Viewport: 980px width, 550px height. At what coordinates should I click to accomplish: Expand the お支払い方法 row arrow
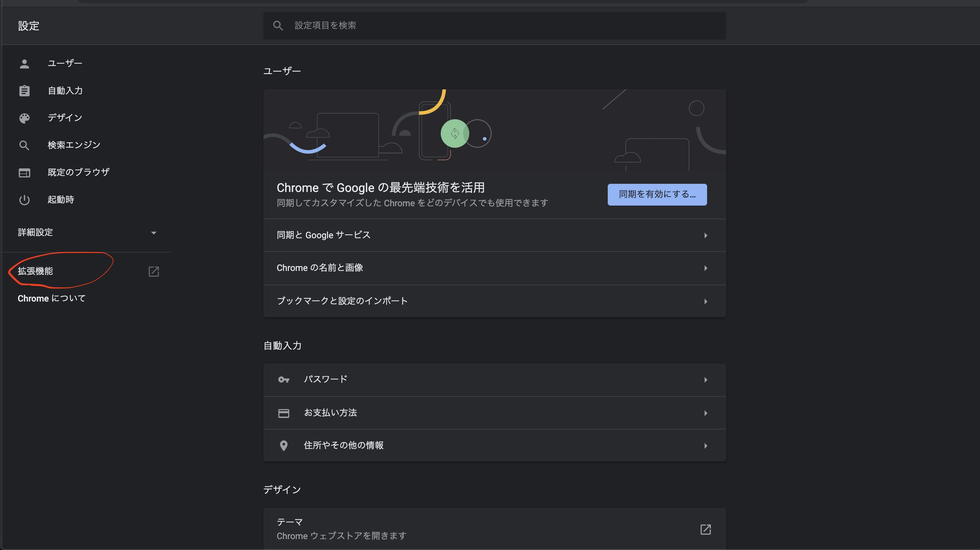coord(706,413)
